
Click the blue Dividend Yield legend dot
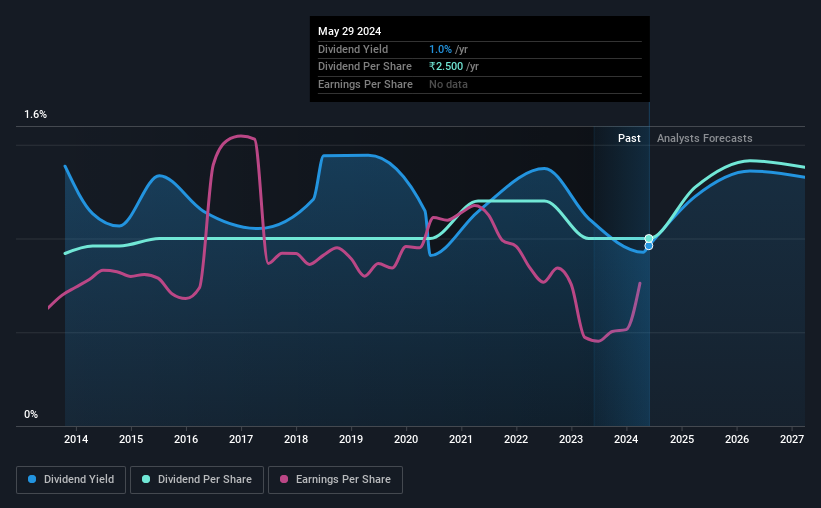[x=32, y=479]
